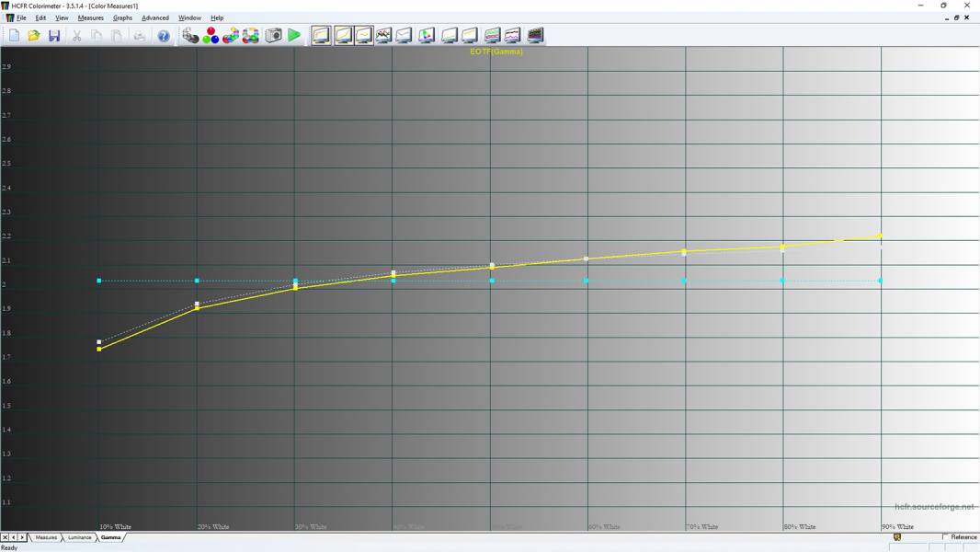Open the Edit menu

(x=40, y=18)
